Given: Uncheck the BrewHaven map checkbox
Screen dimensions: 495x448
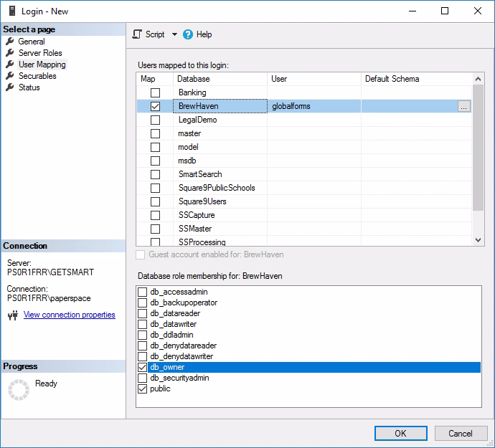Looking at the screenshot, I should point(155,106).
